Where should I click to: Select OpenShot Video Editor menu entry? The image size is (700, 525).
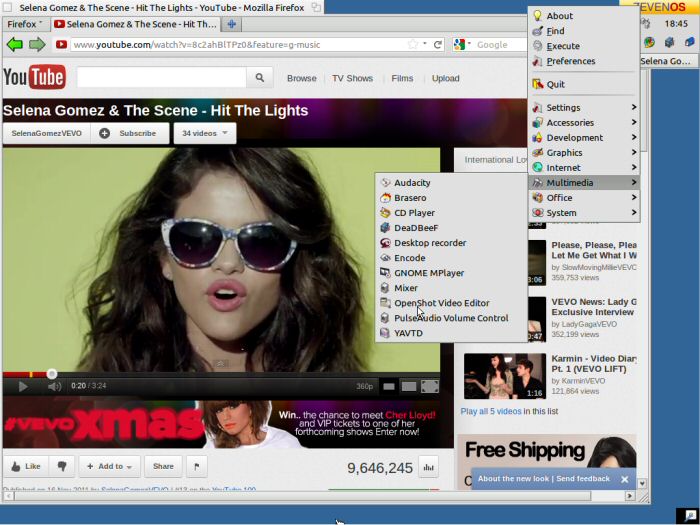click(x=441, y=303)
